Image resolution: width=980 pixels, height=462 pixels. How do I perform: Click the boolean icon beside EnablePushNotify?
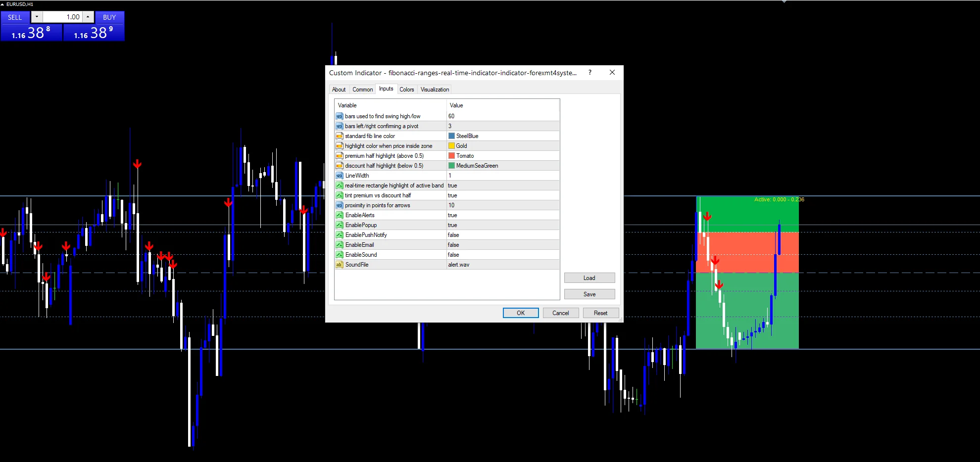339,235
